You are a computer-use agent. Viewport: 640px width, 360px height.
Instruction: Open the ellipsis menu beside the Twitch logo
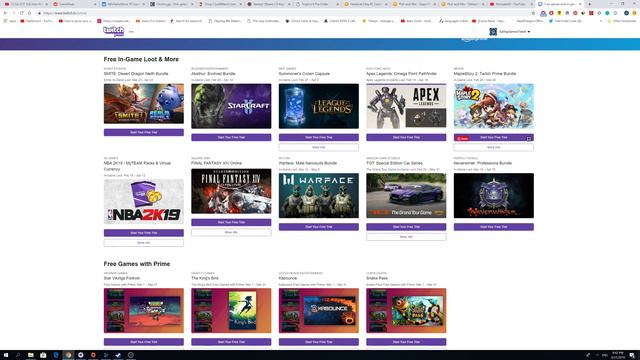(x=131, y=31)
